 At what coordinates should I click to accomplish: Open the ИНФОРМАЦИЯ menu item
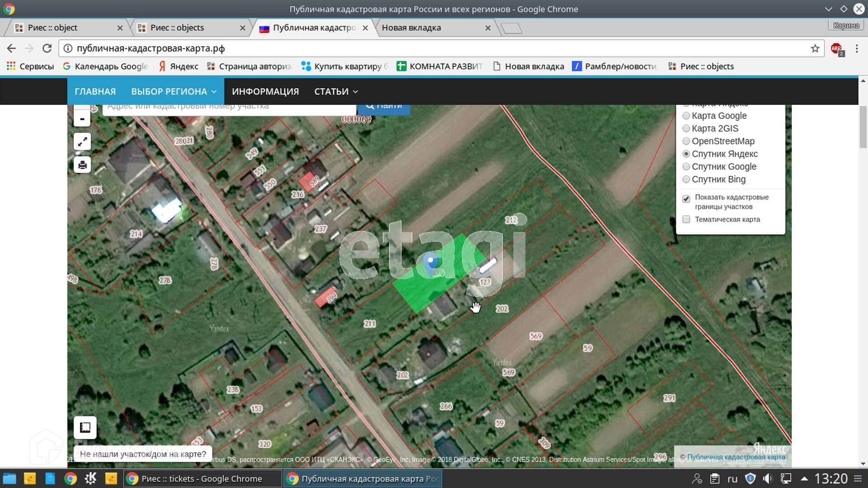[x=265, y=91]
